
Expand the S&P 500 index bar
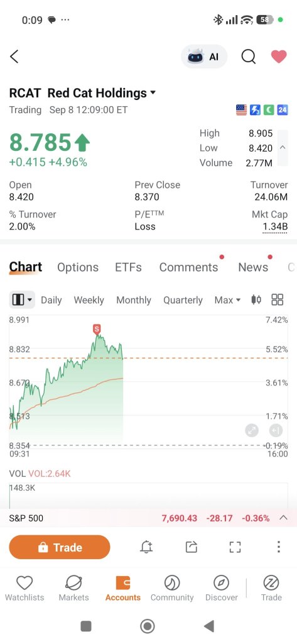[283, 518]
